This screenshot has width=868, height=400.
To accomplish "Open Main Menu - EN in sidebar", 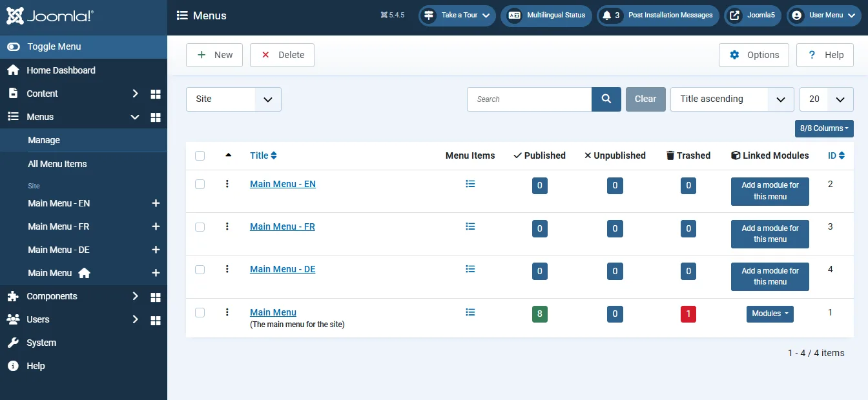I will (x=59, y=203).
